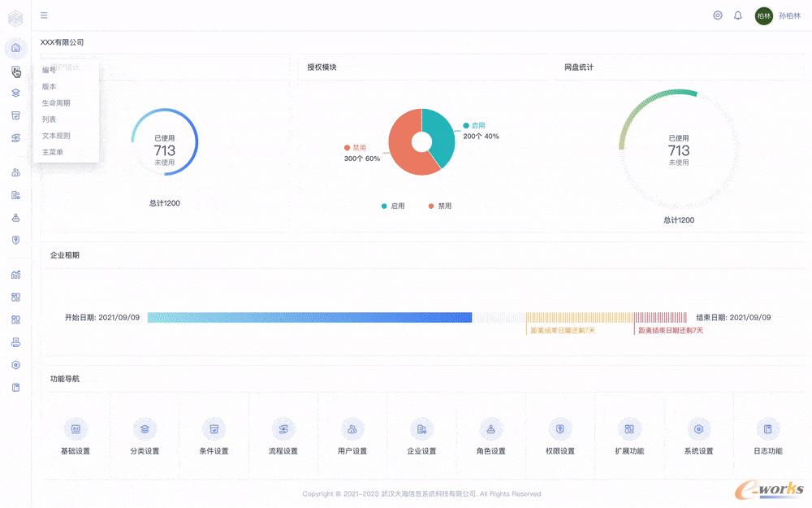The height and width of the screenshot is (508, 812).
Task: Open the stacked-layers classification sidebar icon
Action: 16,93
